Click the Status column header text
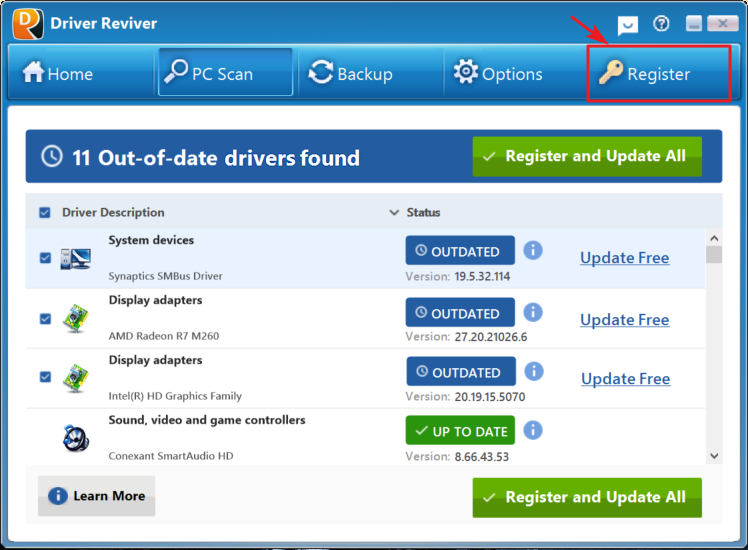Viewport: 748px width, 550px height. tap(423, 212)
